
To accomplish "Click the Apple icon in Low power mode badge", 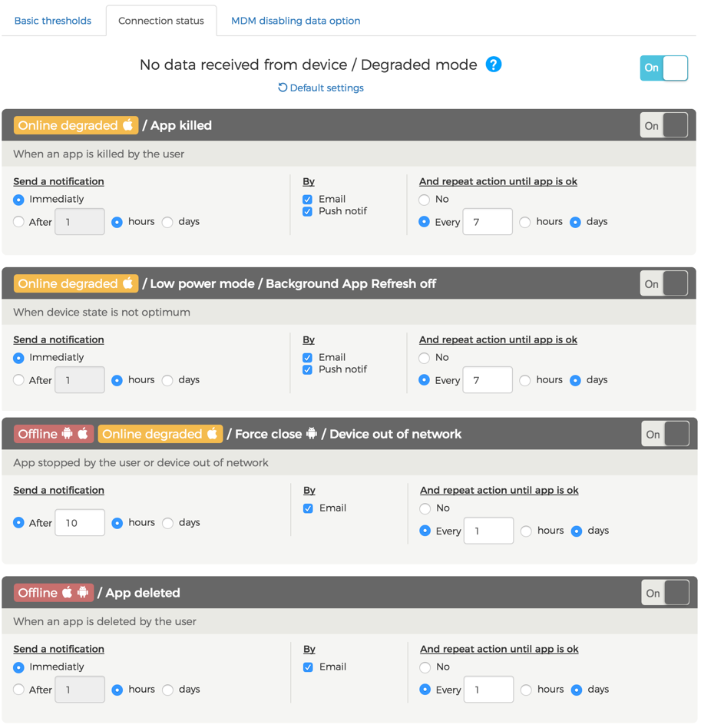I will (127, 283).
